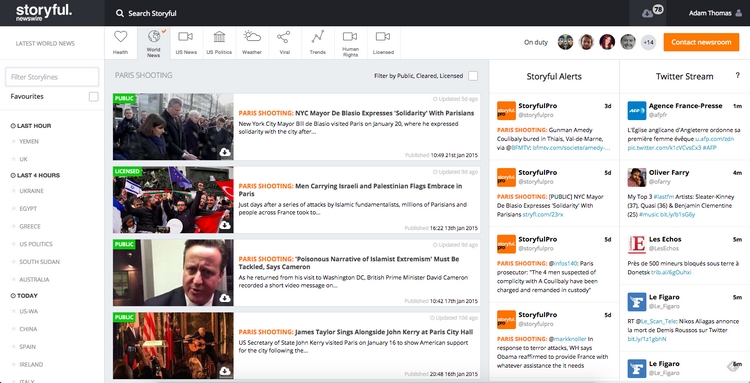Download the Israeli and Palestinian flags video
The width and height of the screenshot is (750, 383).
[225, 225]
